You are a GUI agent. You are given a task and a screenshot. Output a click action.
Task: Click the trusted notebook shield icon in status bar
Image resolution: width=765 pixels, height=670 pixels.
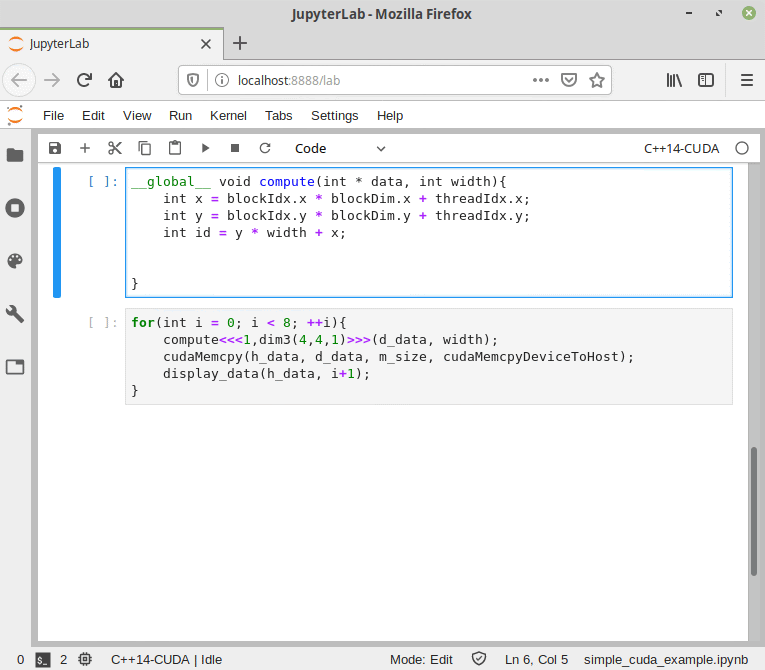pyautogui.click(x=479, y=659)
